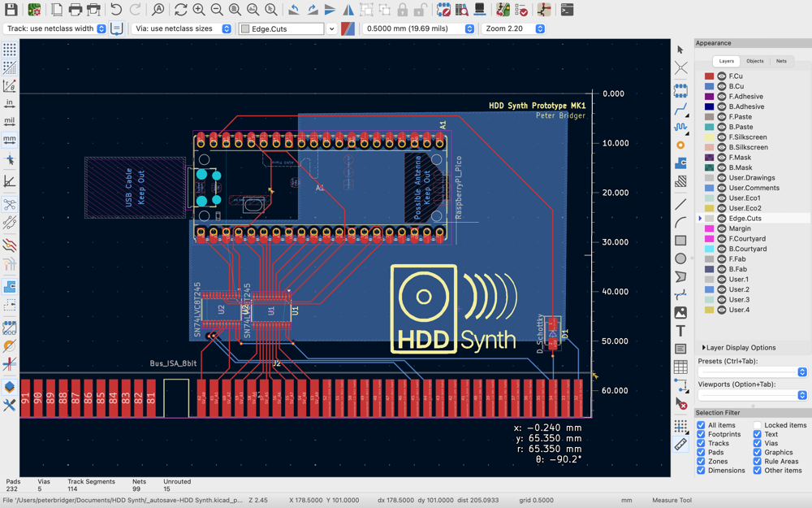This screenshot has height=508, width=812.
Task: Enable the Locked items checkbox
Action: coord(757,425)
